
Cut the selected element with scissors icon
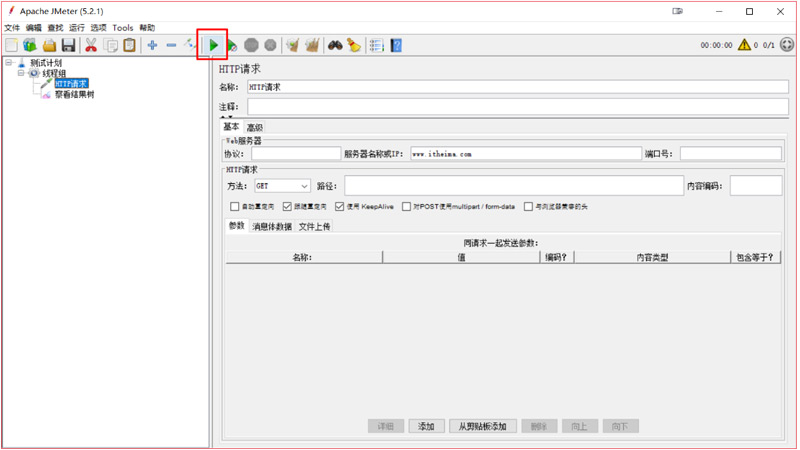(91, 45)
